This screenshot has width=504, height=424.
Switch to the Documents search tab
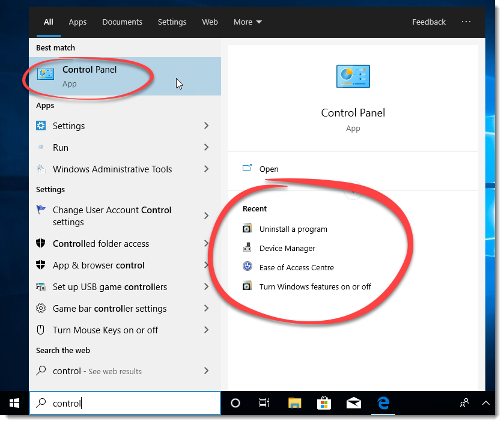(x=122, y=22)
